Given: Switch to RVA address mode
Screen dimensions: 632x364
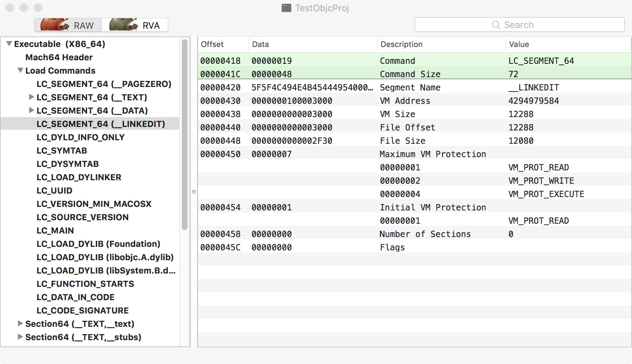Looking at the screenshot, I should pos(135,25).
